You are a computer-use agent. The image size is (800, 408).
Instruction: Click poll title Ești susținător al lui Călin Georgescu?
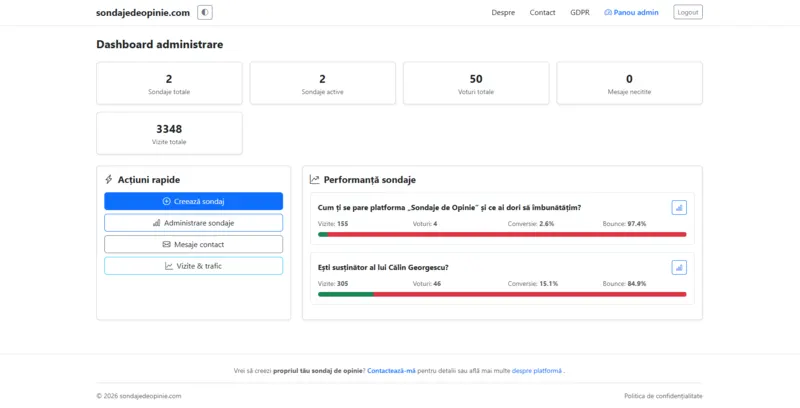pos(383,267)
